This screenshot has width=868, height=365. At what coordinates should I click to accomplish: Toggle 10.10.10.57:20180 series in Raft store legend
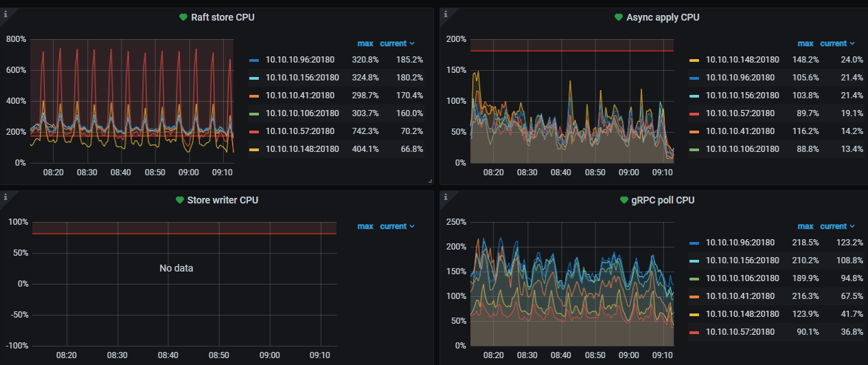coord(300,131)
